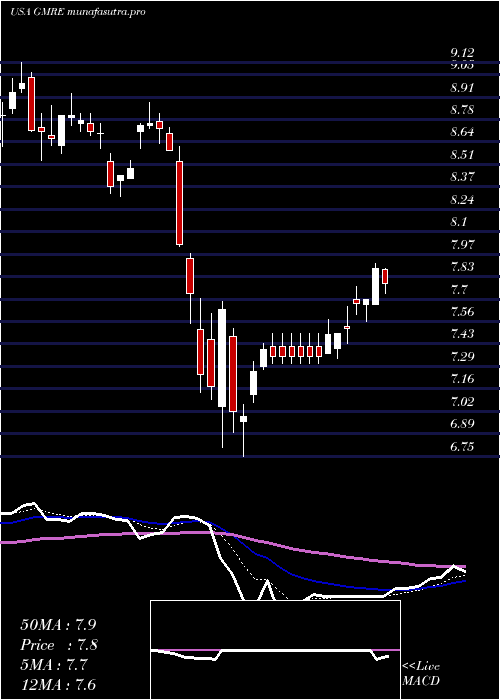This screenshot has height=700, width=500.
Task: Select the 8.91 price axis label
Action: (x=462, y=88)
